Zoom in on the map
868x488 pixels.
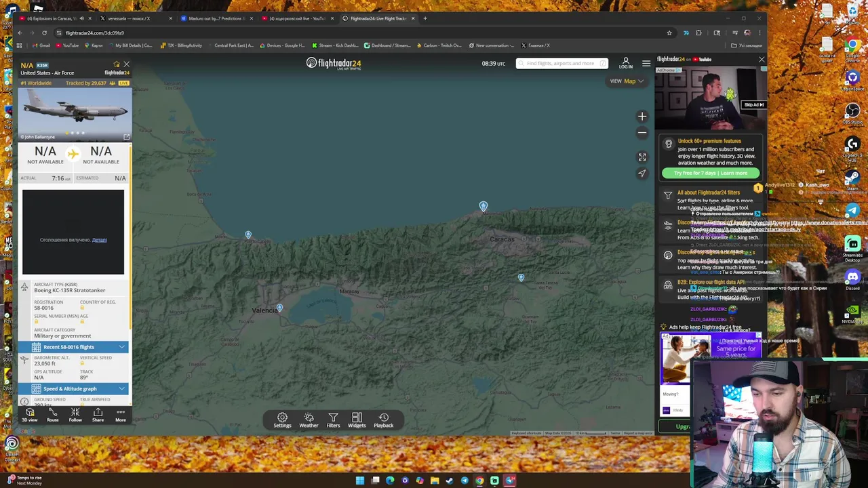point(642,117)
